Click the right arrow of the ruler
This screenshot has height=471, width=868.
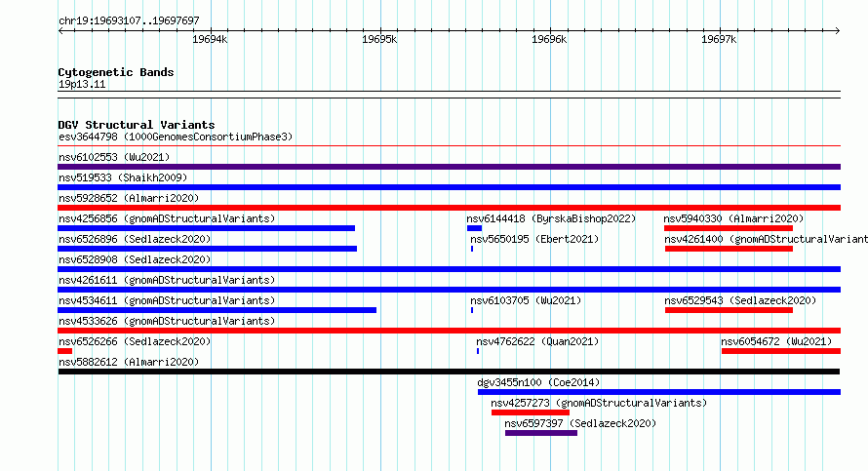pos(838,31)
